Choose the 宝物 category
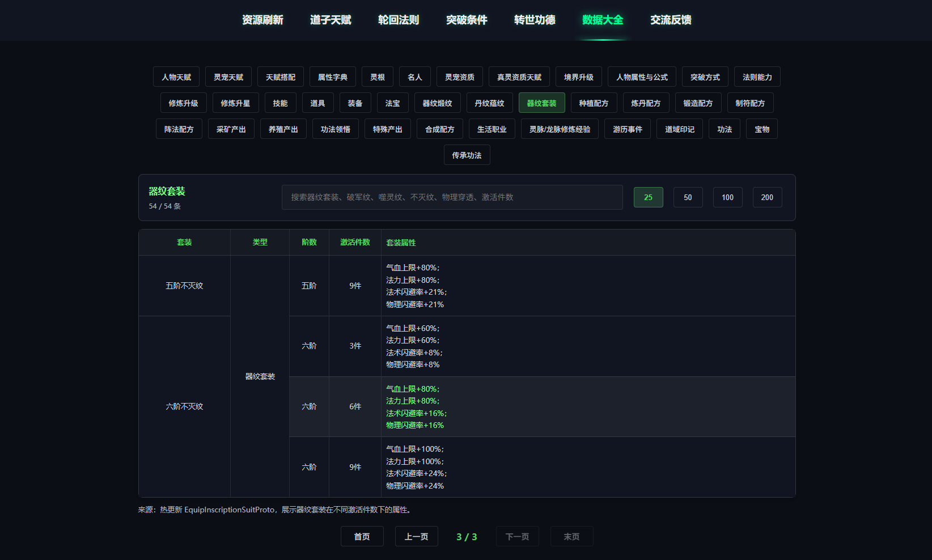Screen dimensions: 932x560 point(762,129)
